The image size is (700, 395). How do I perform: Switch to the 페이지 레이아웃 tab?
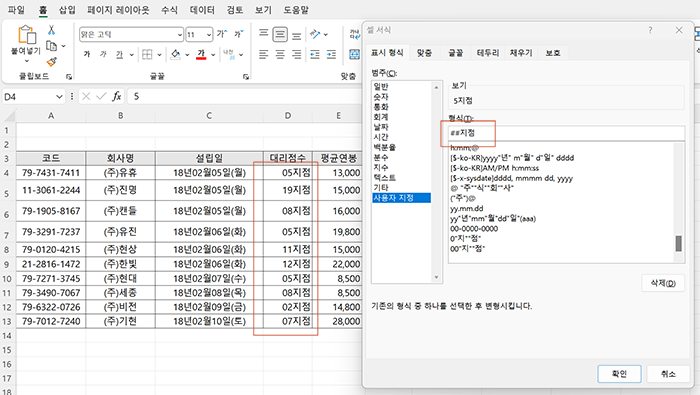118,10
